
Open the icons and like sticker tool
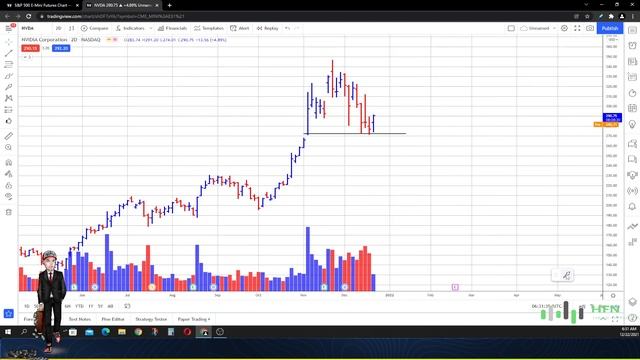click(9, 121)
